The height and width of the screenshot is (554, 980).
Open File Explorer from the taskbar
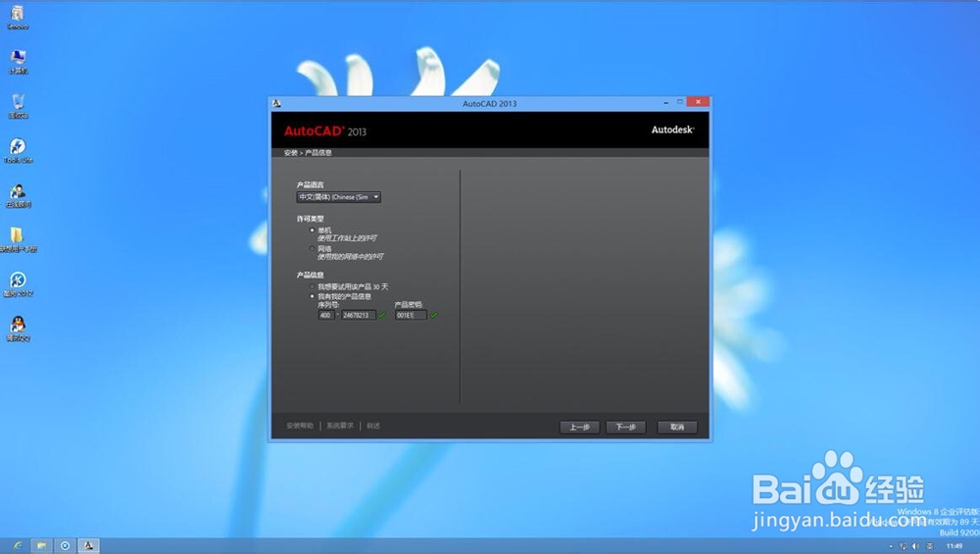point(41,546)
